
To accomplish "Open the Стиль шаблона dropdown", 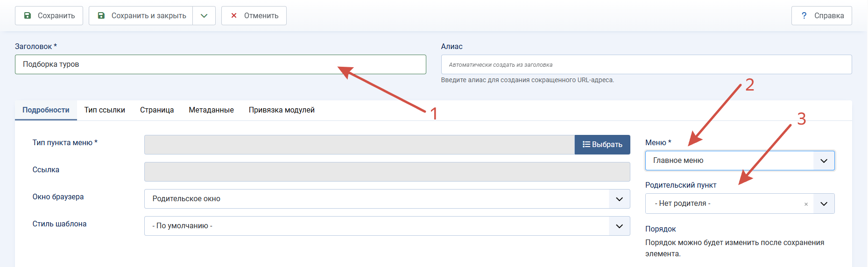I will point(387,226).
